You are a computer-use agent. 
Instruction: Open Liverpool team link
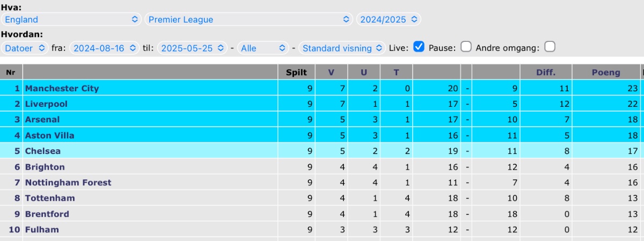click(46, 104)
